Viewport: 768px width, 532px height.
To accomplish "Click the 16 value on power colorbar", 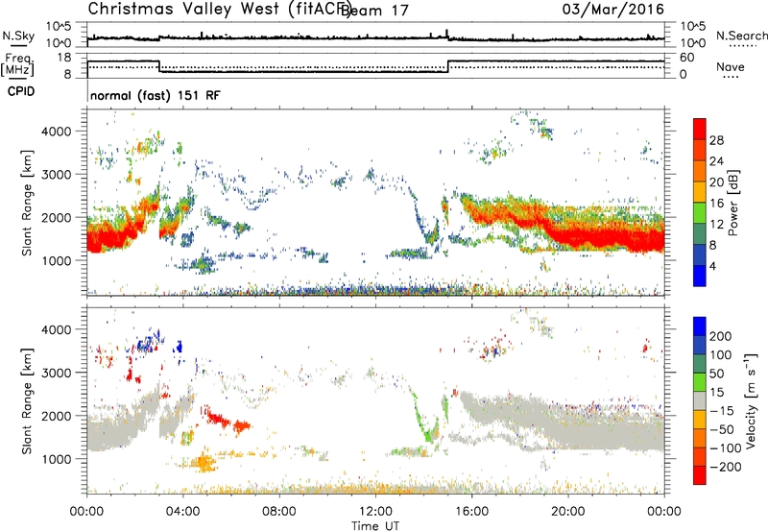I will pyautogui.click(x=716, y=204).
